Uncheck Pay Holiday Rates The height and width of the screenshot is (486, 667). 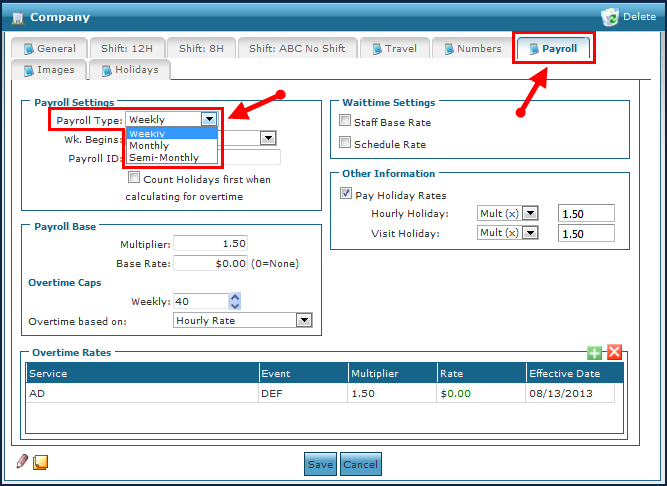click(x=345, y=195)
